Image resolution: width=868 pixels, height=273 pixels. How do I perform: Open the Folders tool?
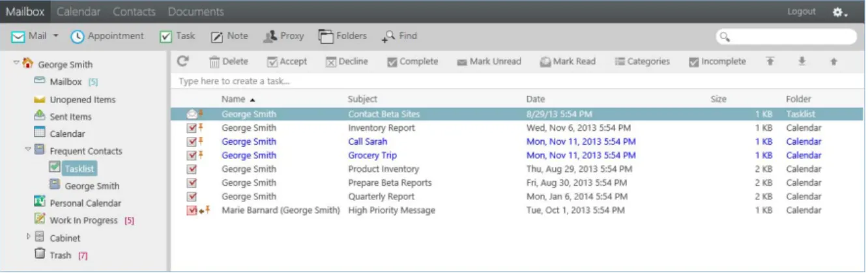click(x=343, y=36)
